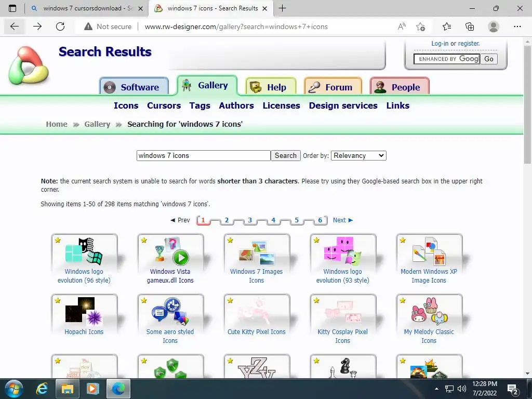
Task: Click the Log-in link
Action: pyautogui.click(x=440, y=44)
